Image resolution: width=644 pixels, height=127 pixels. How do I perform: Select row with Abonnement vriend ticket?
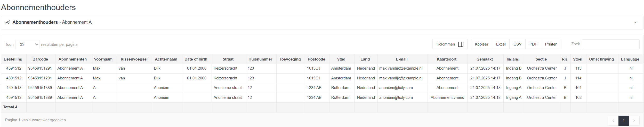pos(322,98)
